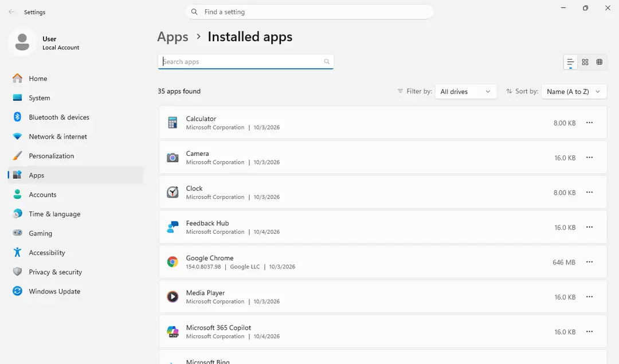619x364 pixels.
Task: Click the 35 apps found text
Action: pyautogui.click(x=179, y=91)
